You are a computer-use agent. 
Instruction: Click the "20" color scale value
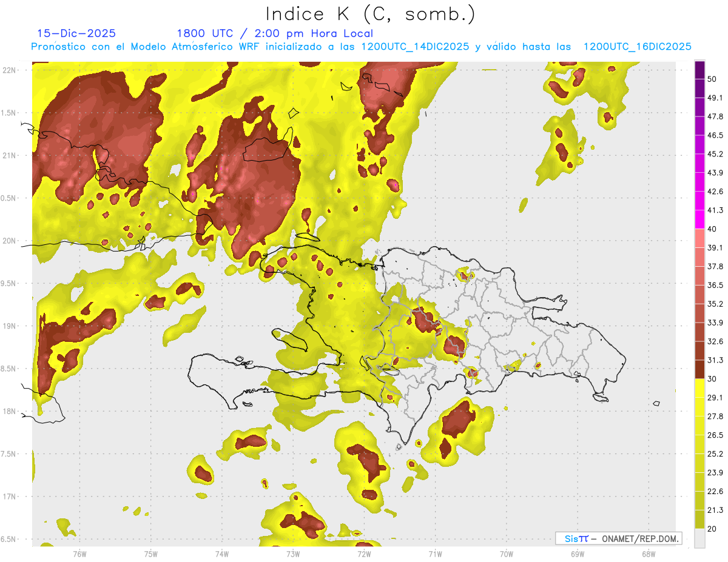[x=712, y=529]
